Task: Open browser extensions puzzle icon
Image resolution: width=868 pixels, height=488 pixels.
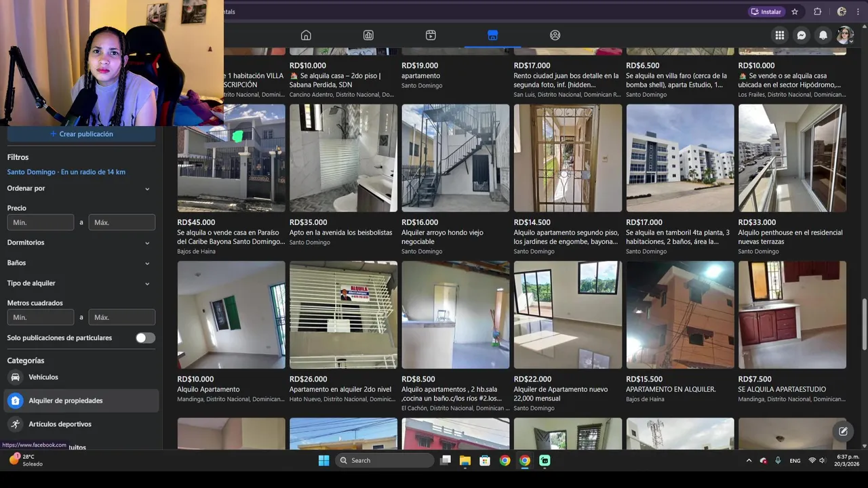Action: 817,12
